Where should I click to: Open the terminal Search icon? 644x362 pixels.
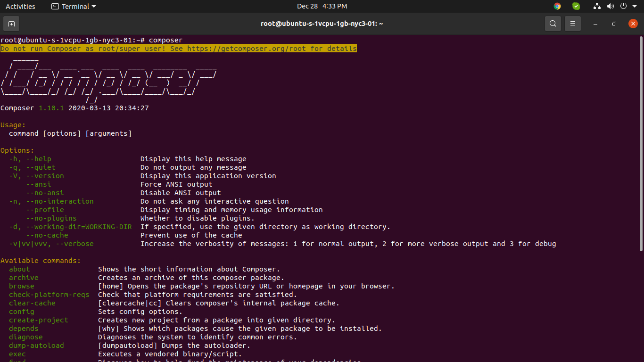(553, 23)
